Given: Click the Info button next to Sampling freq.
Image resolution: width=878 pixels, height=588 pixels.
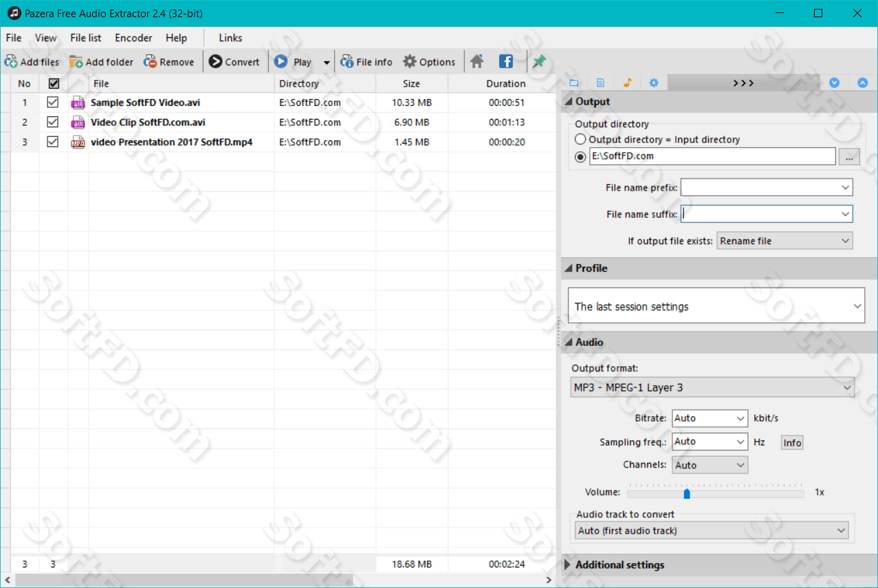Looking at the screenshot, I should click(x=792, y=443).
